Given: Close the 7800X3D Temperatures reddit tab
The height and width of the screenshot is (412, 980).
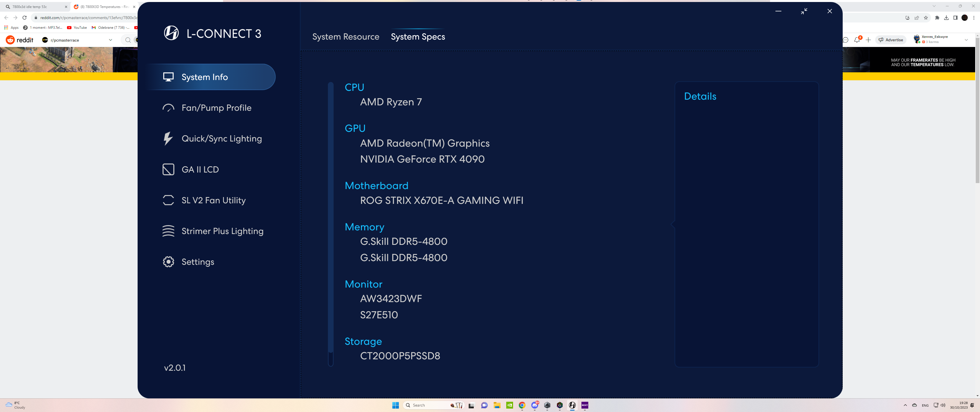Looking at the screenshot, I should pyautogui.click(x=134, y=7).
